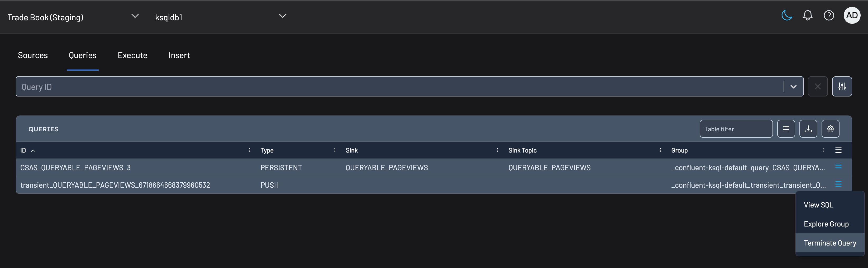Click Explore Group in the popup
Viewport: 868px width, 268px height.
pos(826,224)
